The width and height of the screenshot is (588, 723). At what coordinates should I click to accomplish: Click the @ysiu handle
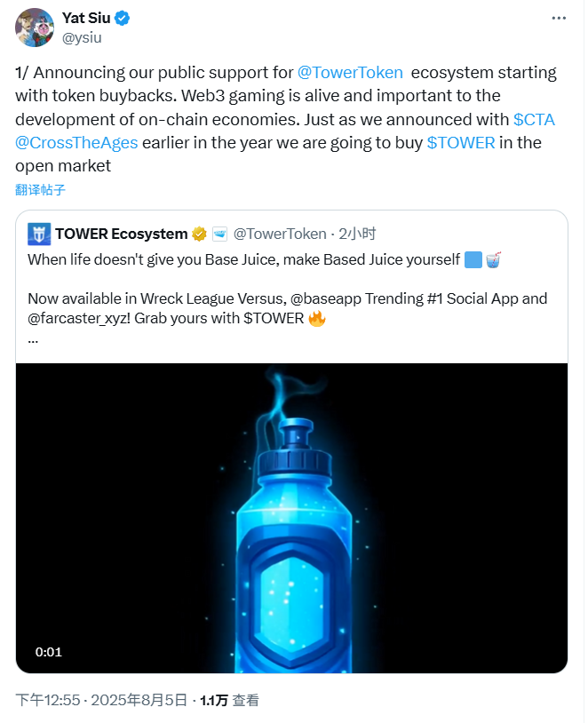(x=83, y=36)
